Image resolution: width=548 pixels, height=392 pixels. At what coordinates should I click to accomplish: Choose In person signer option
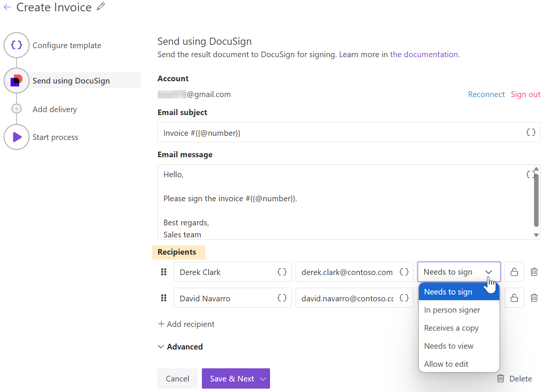(x=459, y=310)
